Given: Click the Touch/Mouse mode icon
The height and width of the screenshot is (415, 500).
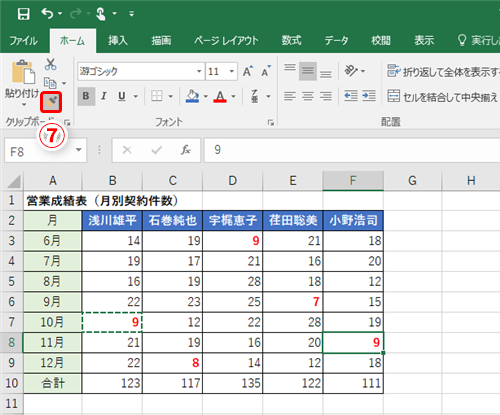Looking at the screenshot, I should point(101,14).
